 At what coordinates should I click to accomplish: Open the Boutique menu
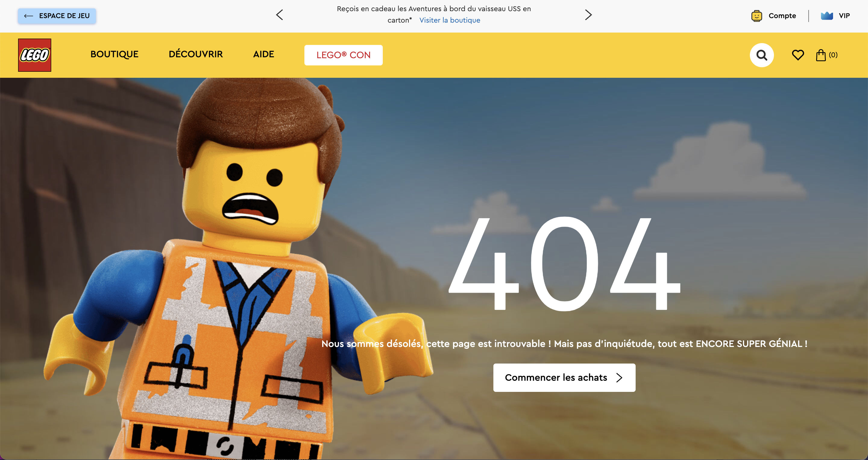(114, 54)
